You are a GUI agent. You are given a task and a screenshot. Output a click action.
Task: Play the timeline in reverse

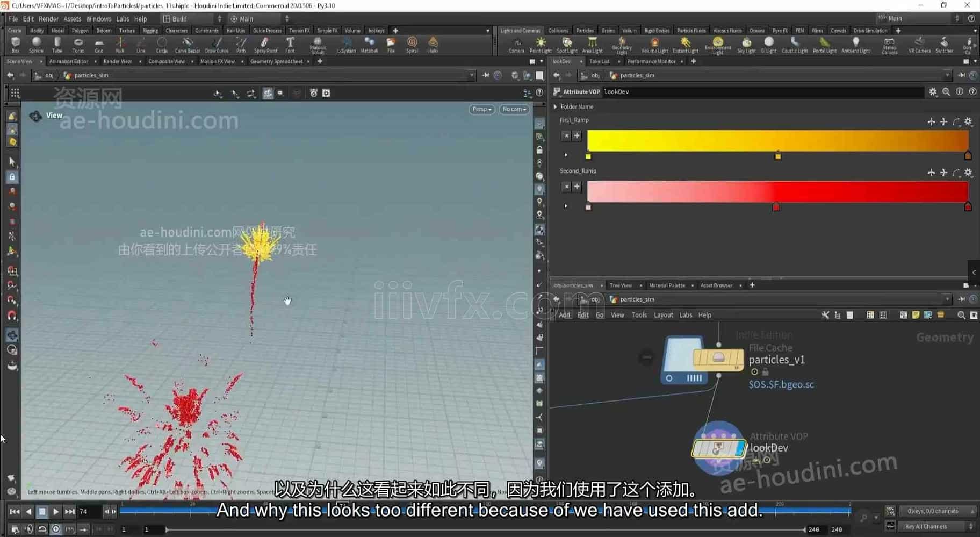[28, 512]
